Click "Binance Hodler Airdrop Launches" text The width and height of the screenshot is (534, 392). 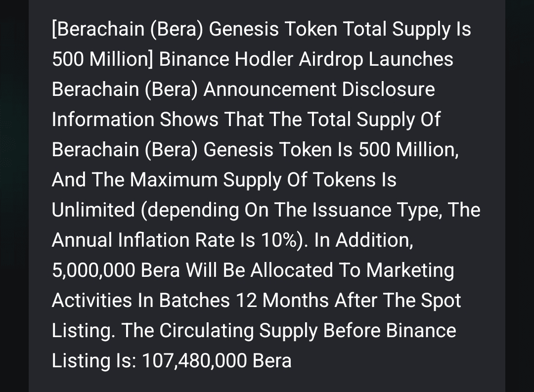(306, 60)
